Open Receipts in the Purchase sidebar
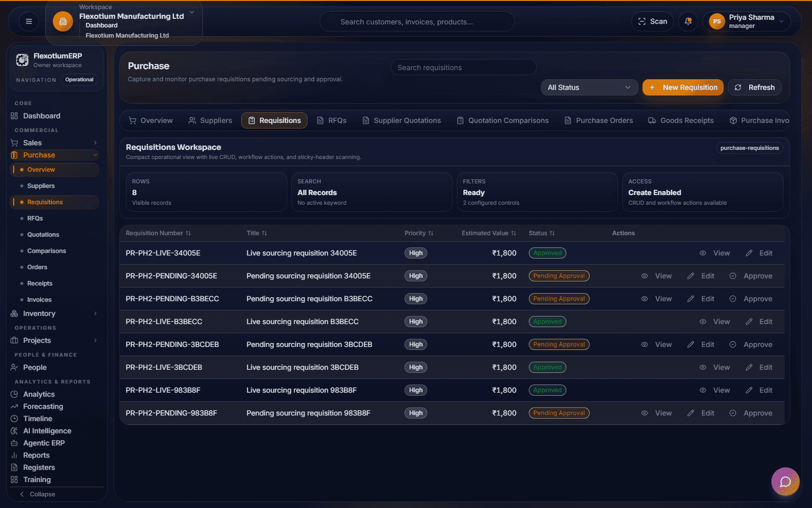Viewport: 812px width, 508px height. [40, 283]
